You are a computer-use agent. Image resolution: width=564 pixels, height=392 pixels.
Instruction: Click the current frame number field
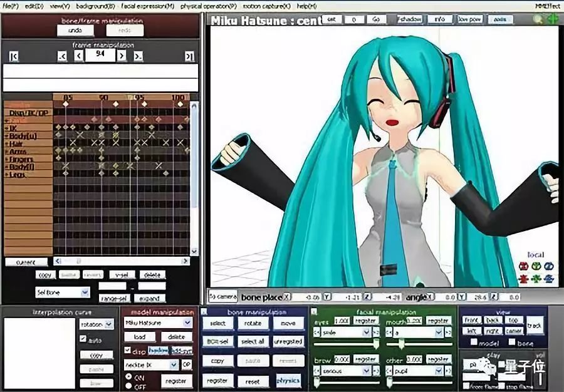(x=100, y=54)
